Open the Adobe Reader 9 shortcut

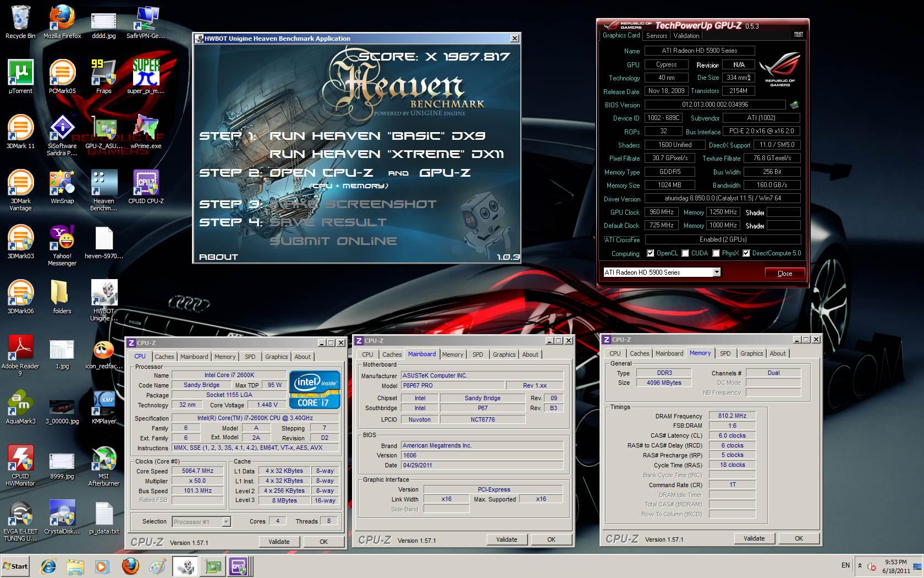pos(20,356)
